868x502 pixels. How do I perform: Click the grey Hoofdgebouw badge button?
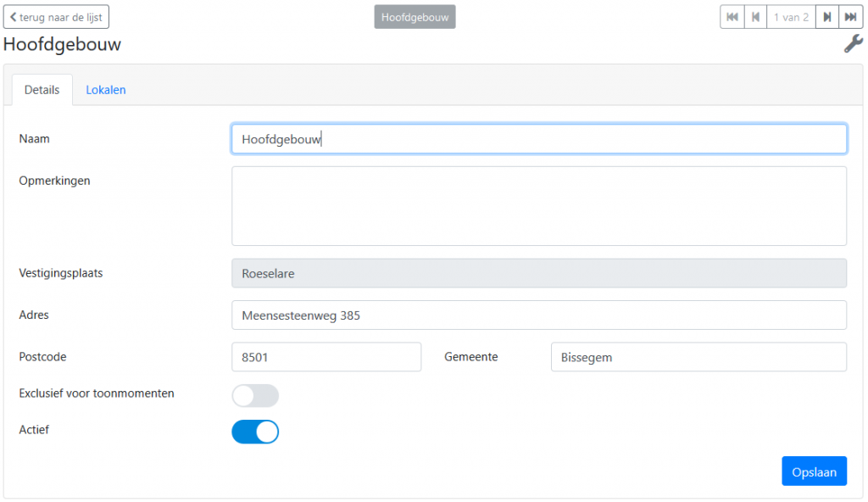(x=415, y=17)
